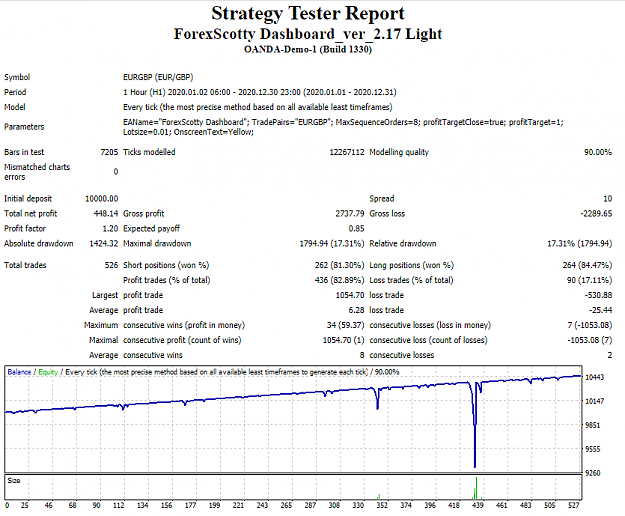The image size is (625, 516).
Task: Click the Profit factor value 1.20
Action: 110,229
